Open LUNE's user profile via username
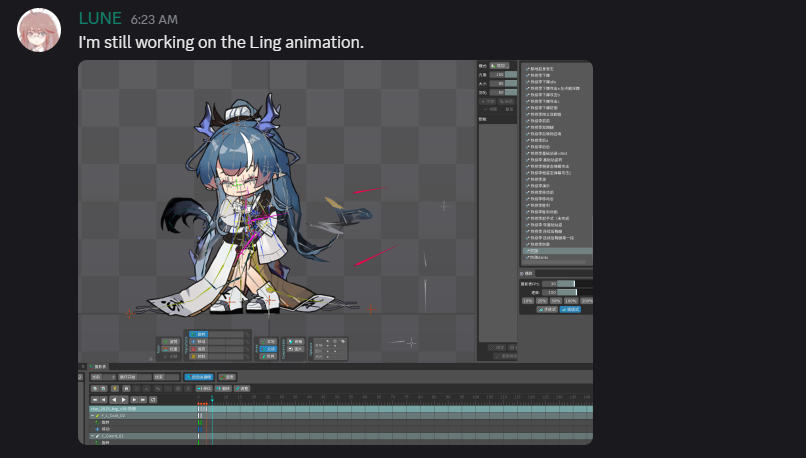This screenshot has width=806, height=458. (100, 19)
